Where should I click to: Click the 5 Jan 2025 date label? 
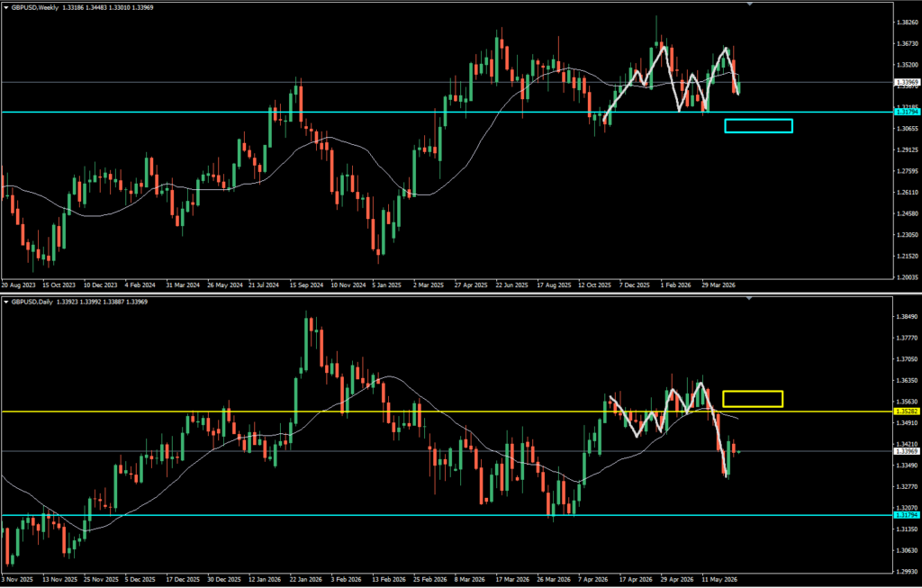pos(387,285)
